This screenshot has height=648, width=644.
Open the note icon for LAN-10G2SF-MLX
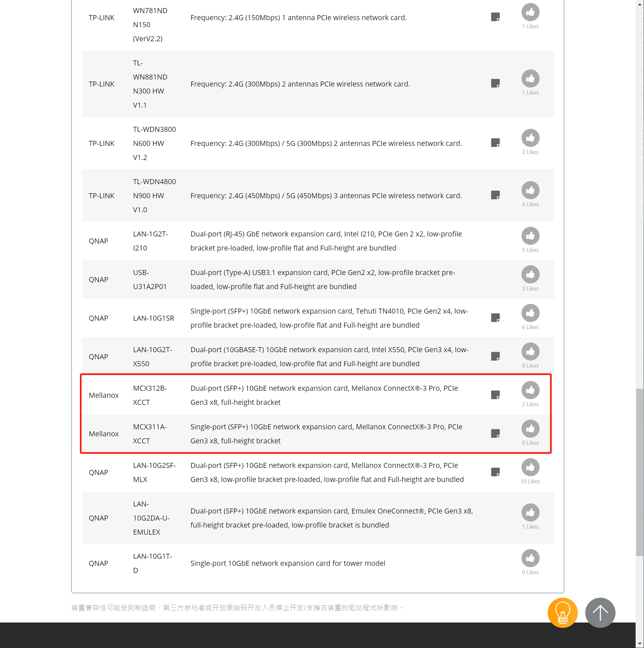point(495,472)
